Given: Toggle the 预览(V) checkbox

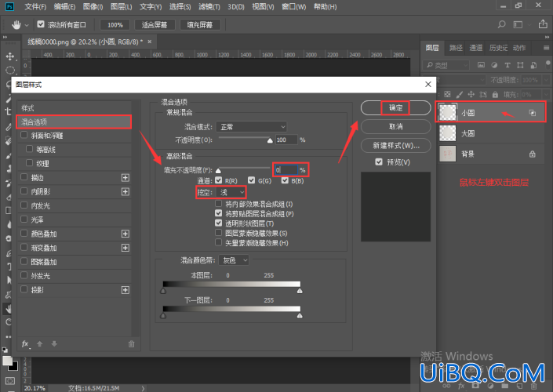Looking at the screenshot, I should coord(379,162).
